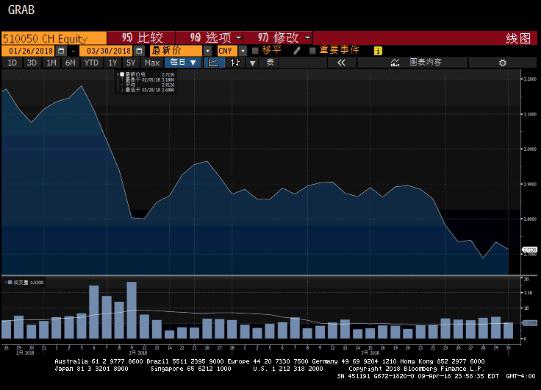Click the yellow info icon
This screenshot has height=390, width=541.
tap(378, 51)
